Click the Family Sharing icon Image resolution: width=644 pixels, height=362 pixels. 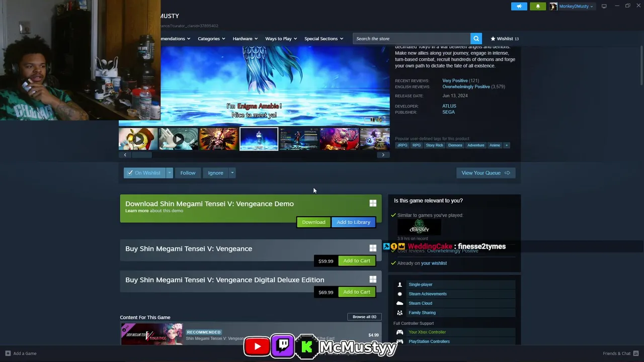point(400,313)
